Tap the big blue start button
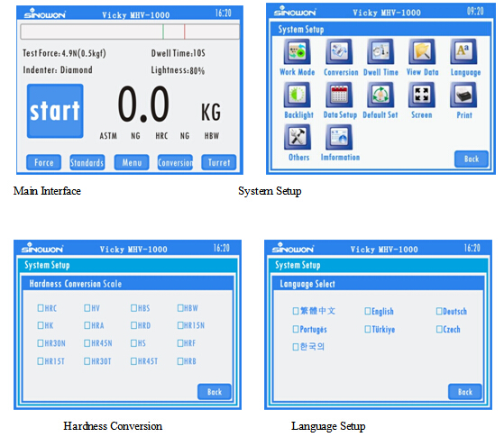The image size is (504, 437). [x=55, y=111]
